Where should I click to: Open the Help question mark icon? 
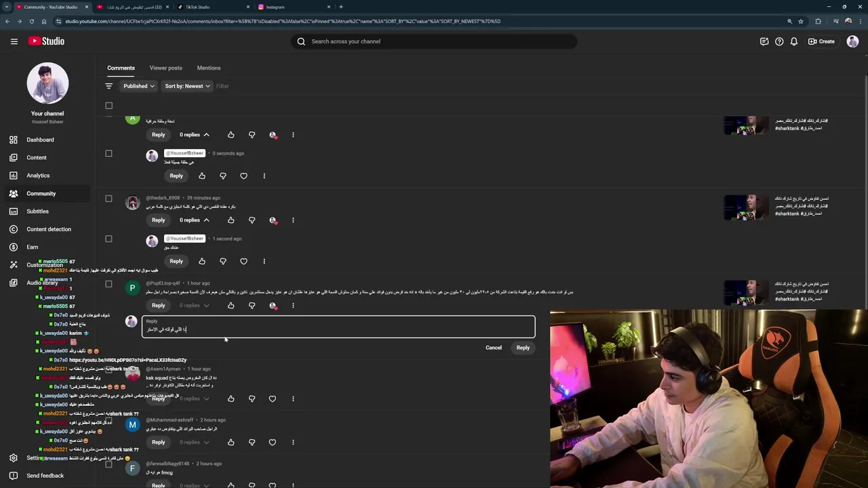[x=779, y=41]
